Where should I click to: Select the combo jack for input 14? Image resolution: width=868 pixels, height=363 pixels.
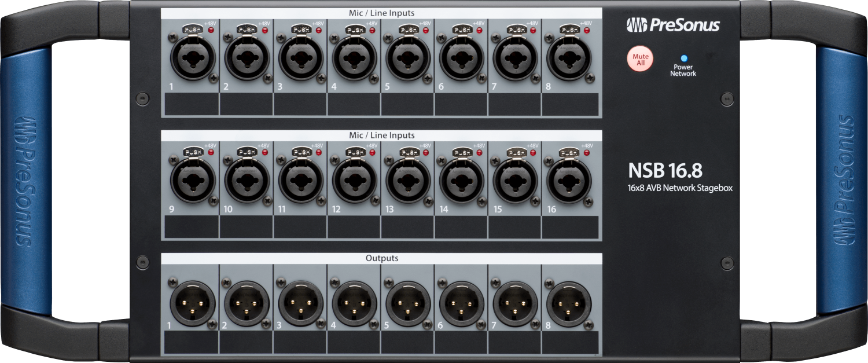click(462, 180)
